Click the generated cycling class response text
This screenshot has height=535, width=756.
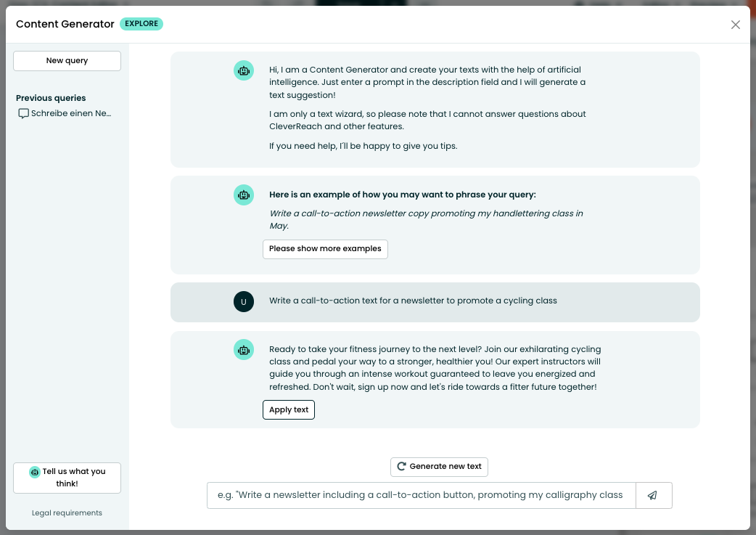pyautogui.click(x=434, y=368)
